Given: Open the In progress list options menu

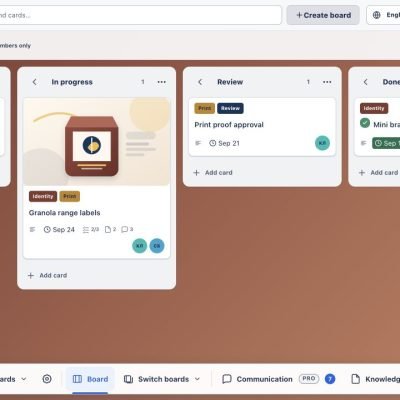Looking at the screenshot, I should (x=162, y=82).
